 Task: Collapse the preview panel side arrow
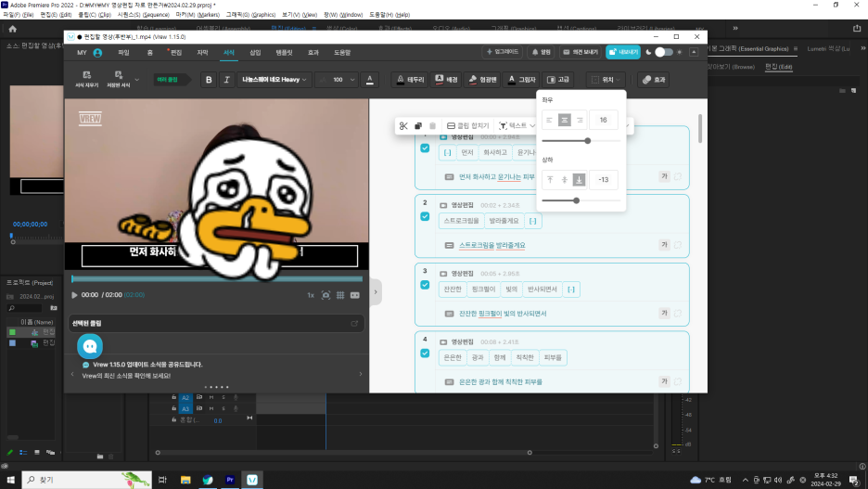tap(376, 292)
